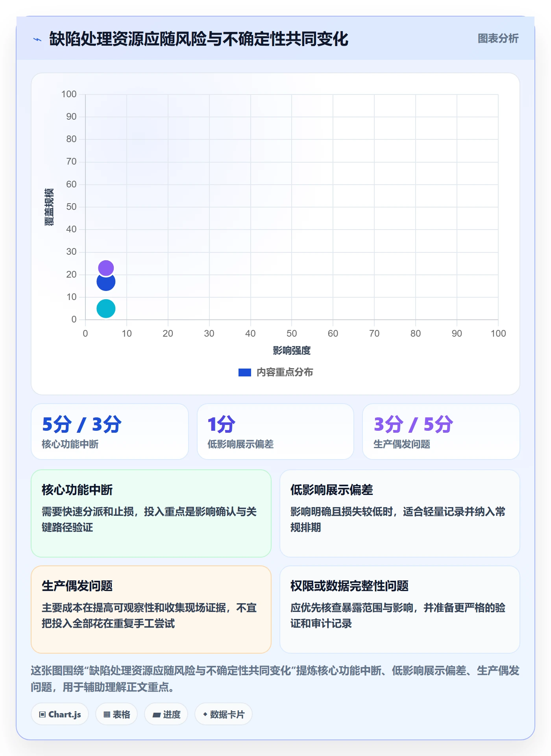Click the lightning bolt icon beside the title
This screenshot has height=756, width=551.
click(x=37, y=39)
